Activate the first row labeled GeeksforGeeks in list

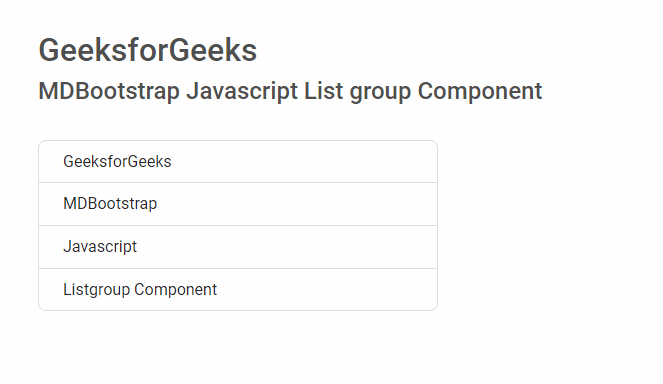(x=238, y=162)
